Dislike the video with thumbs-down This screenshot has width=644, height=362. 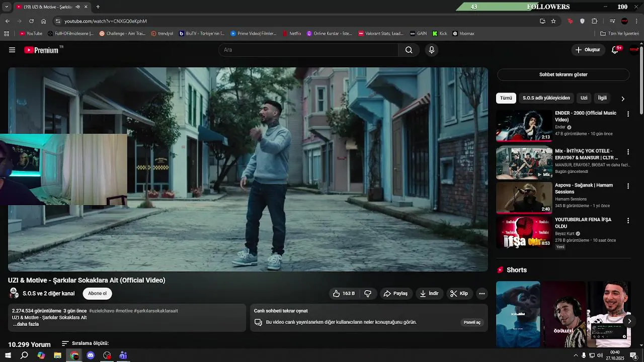(x=368, y=294)
